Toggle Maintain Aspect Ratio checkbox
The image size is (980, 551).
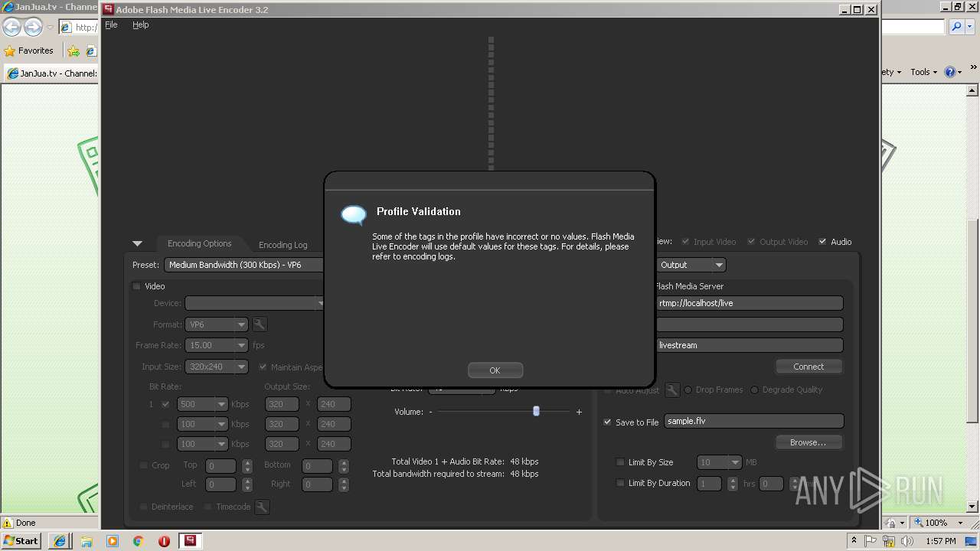(263, 367)
